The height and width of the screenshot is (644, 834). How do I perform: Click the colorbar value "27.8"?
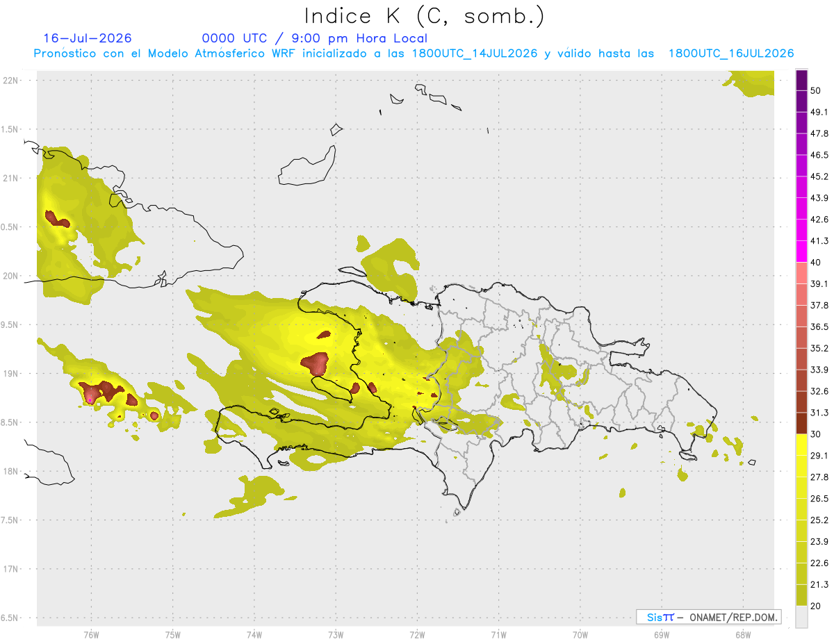(x=819, y=477)
